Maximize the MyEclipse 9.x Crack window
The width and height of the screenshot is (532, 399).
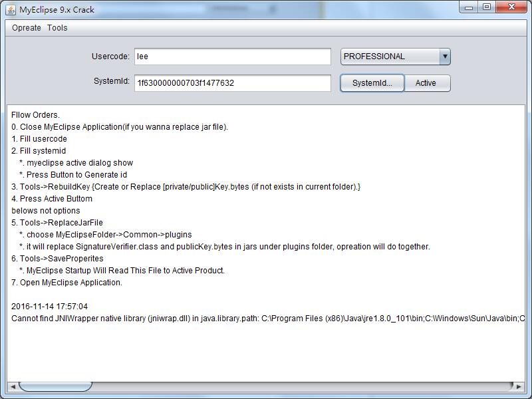pos(487,7)
